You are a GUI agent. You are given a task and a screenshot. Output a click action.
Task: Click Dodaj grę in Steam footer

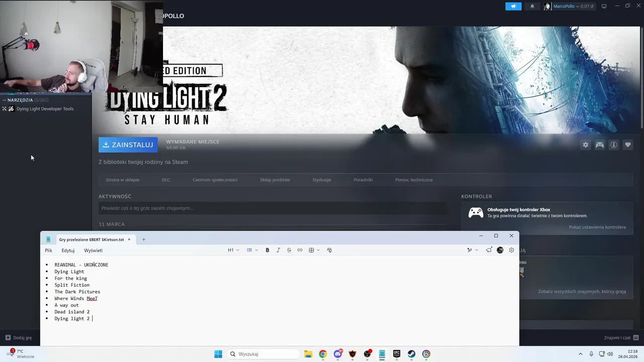(x=19, y=338)
